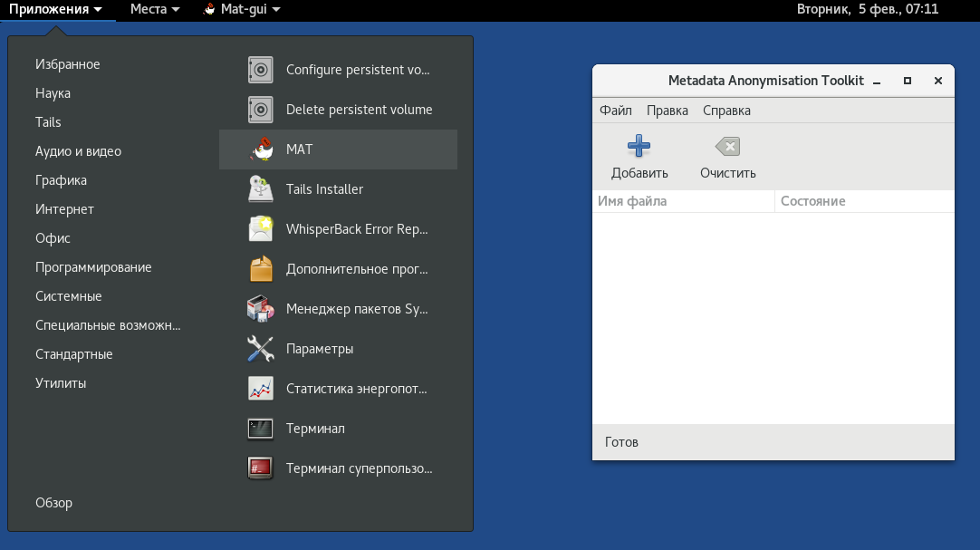Click the Delete persistent volume safe icon
Screen dimensions: 980x550
pyautogui.click(x=261, y=110)
